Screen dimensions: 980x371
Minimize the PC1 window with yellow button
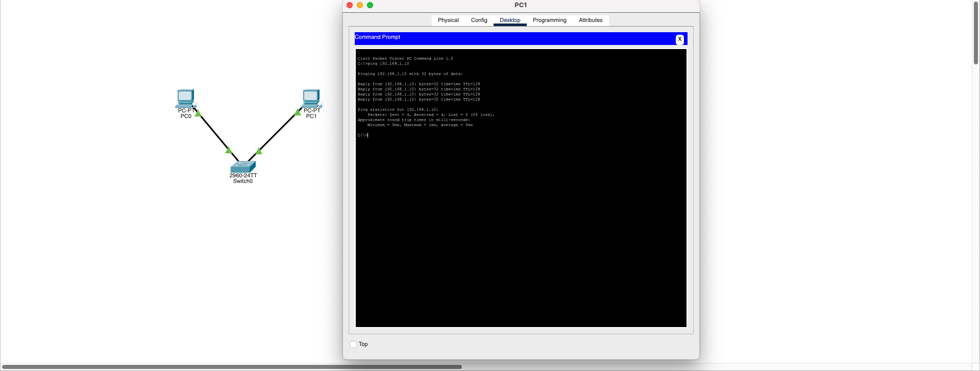360,5
